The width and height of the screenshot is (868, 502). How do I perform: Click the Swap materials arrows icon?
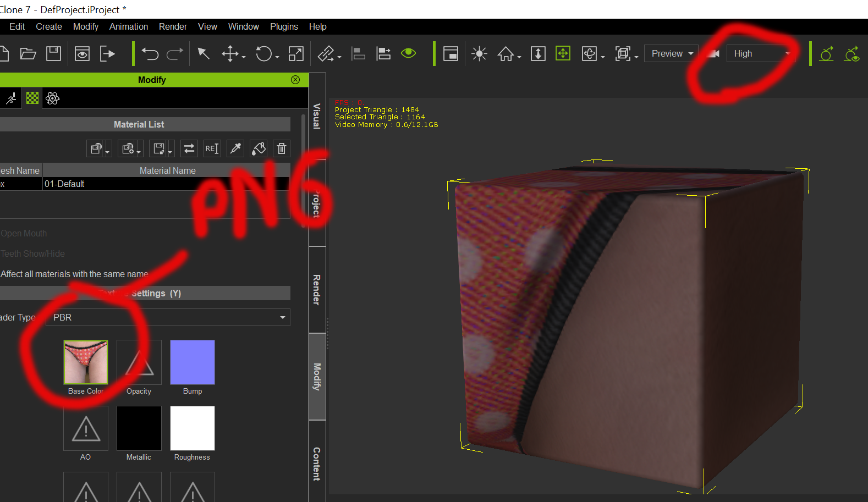189,148
